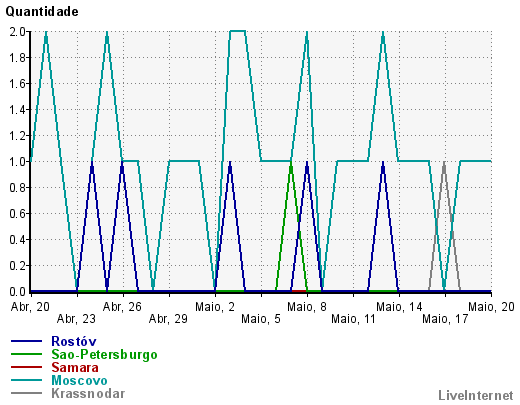Click the Krassnodar legend label

[x=88, y=393]
